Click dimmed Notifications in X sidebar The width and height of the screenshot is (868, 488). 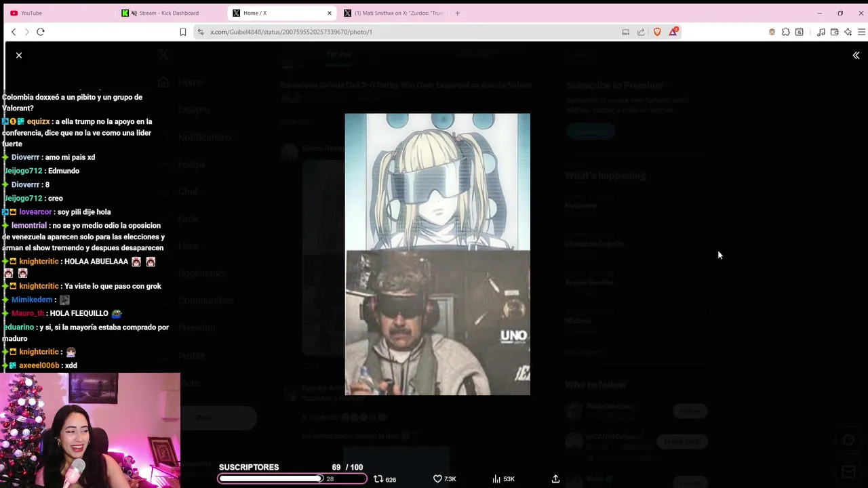(x=205, y=137)
